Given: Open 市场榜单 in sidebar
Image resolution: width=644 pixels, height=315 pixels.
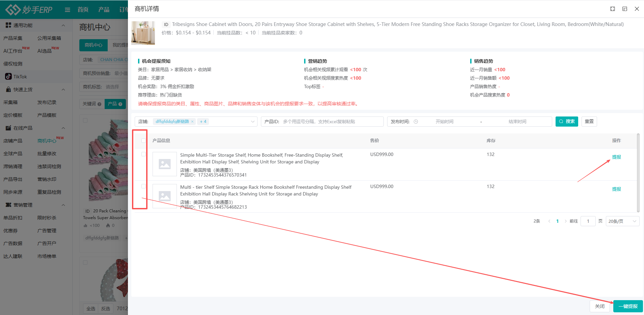Looking at the screenshot, I should (47, 256).
